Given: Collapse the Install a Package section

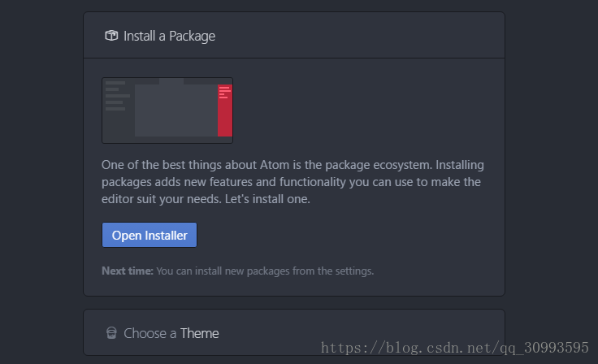Looking at the screenshot, I should (294, 35).
